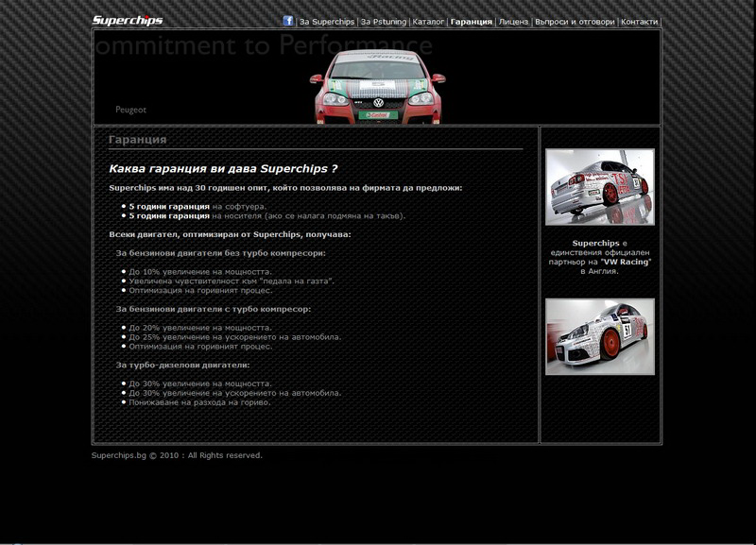Screen dimensions: 756x545
Task: Open the Facebook icon link
Action: point(288,21)
